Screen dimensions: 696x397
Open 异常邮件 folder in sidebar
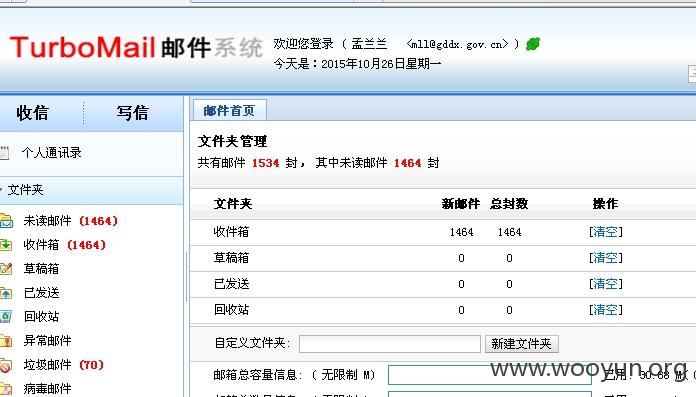coord(47,341)
